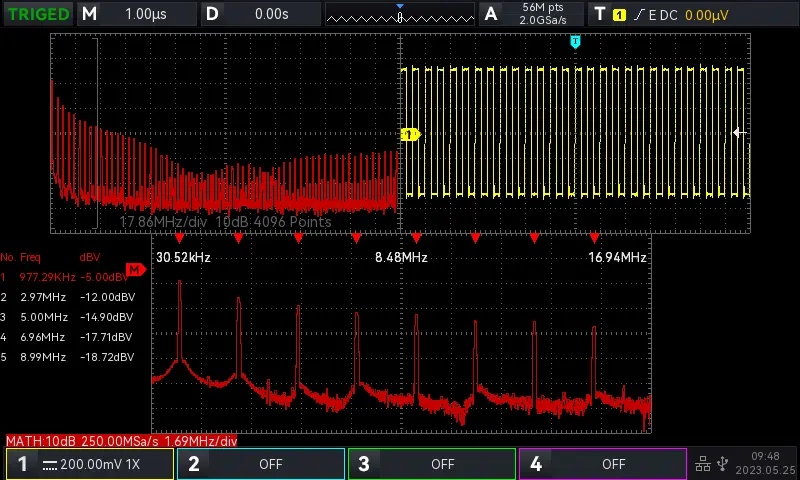Screen dimensions: 800x480
Task: Enable channel 3
Action: [x=432, y=464]
